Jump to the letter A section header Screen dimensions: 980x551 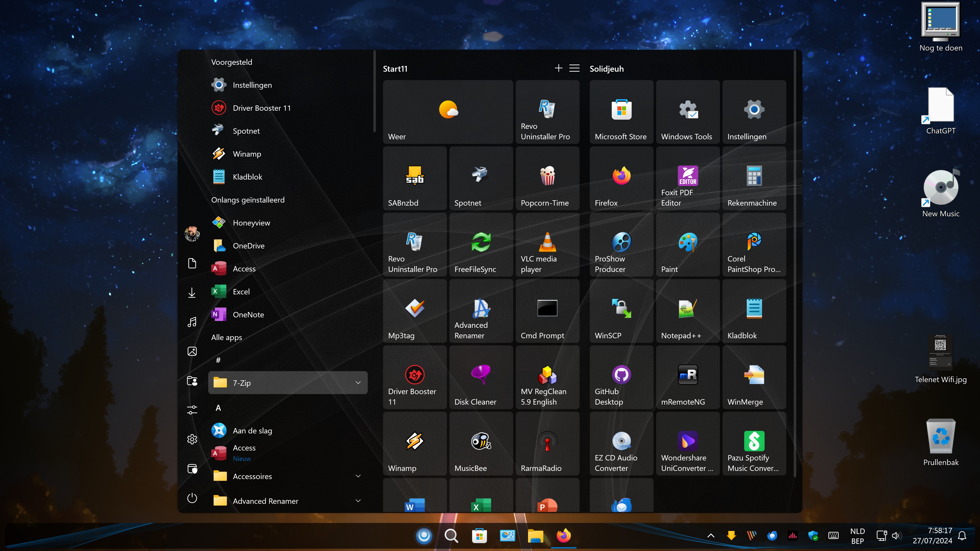click(218, 408)
